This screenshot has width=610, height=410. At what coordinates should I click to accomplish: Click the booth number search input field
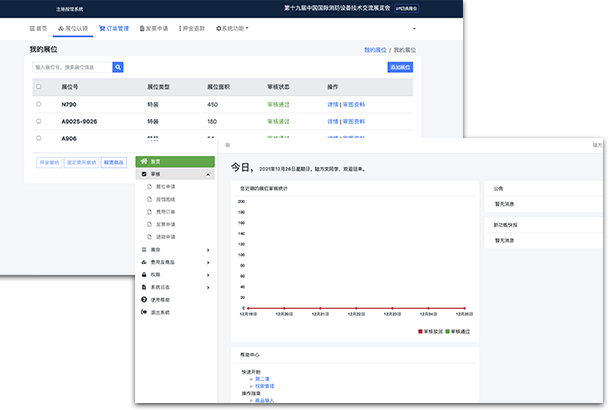[x=71, y=67]
